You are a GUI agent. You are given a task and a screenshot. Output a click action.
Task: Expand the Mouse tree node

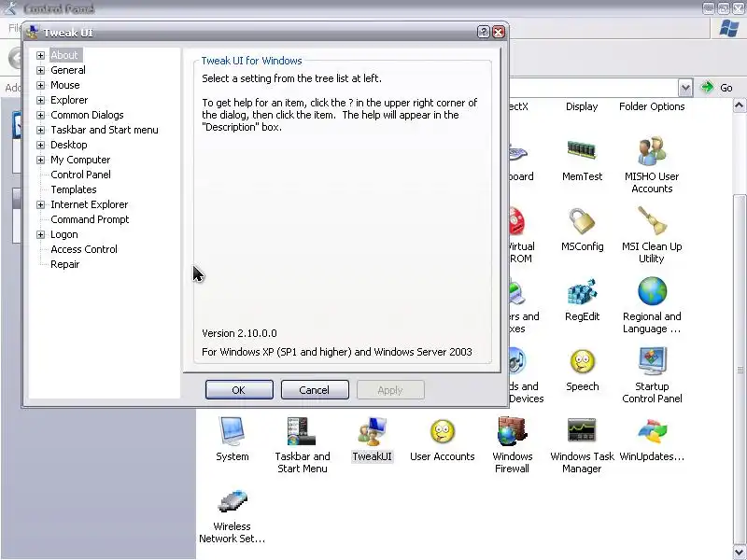click(x=40, y=85)
